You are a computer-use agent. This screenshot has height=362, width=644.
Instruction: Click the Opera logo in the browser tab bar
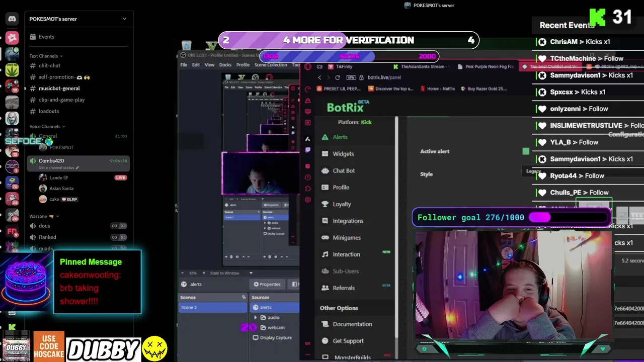[x=308, y=66]
